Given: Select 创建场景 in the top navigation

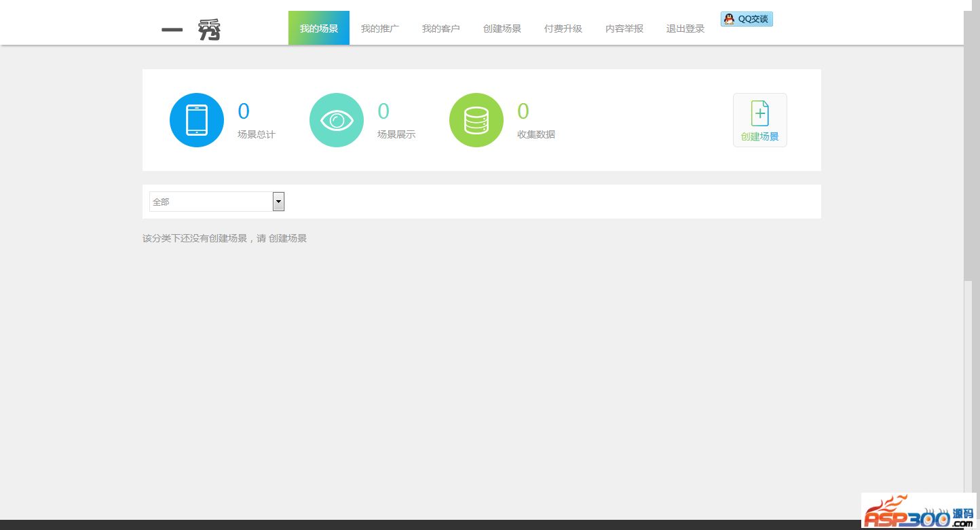Looking at the screenshot, I should click(x=502, y=29).
